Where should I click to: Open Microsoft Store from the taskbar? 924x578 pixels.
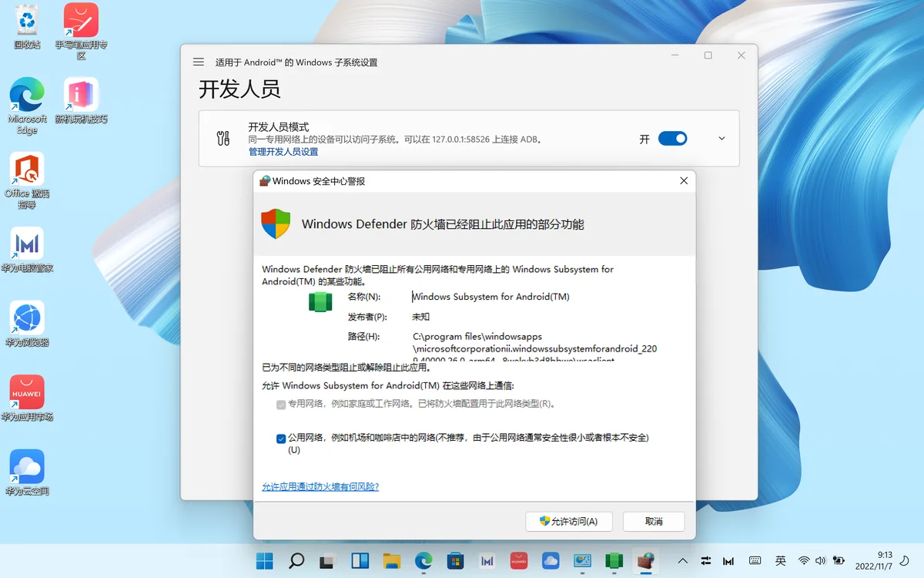(x=455, y=561)
